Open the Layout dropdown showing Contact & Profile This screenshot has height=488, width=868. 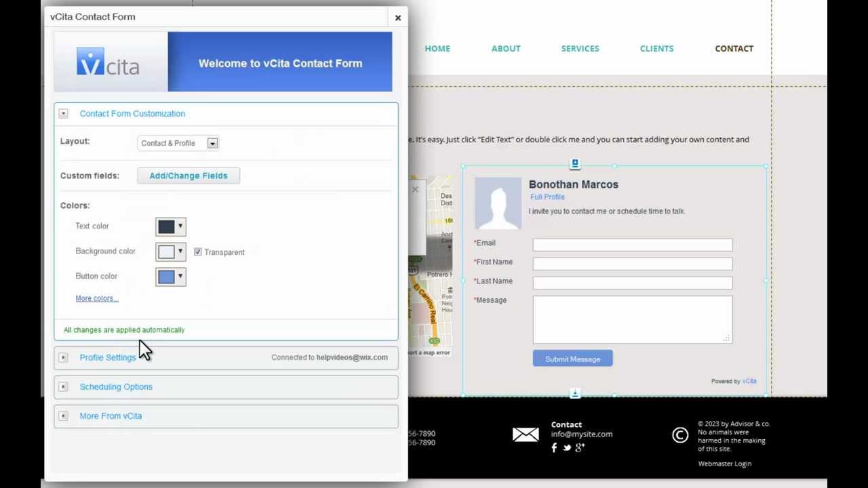pyautogui.click(x=178, y=143)
